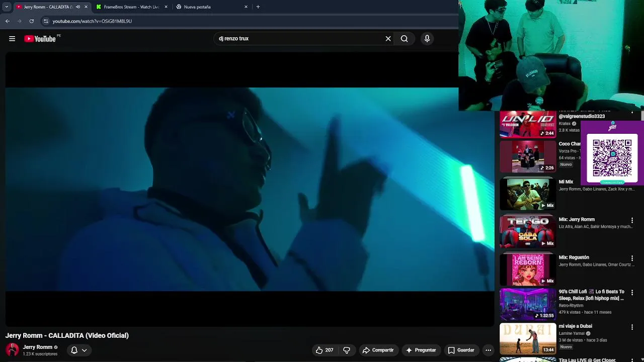The width and height of the screenshot is (644, 362).
Task: Open the mi viaje a Dubai thumbnail
Action: (x=527, y=338)
